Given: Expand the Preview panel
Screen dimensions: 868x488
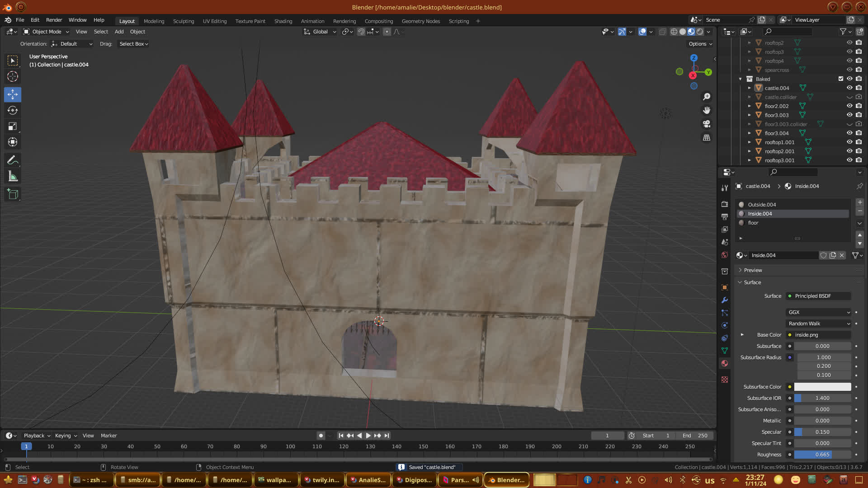Looking at the screenshot, I should coord(753,270).
